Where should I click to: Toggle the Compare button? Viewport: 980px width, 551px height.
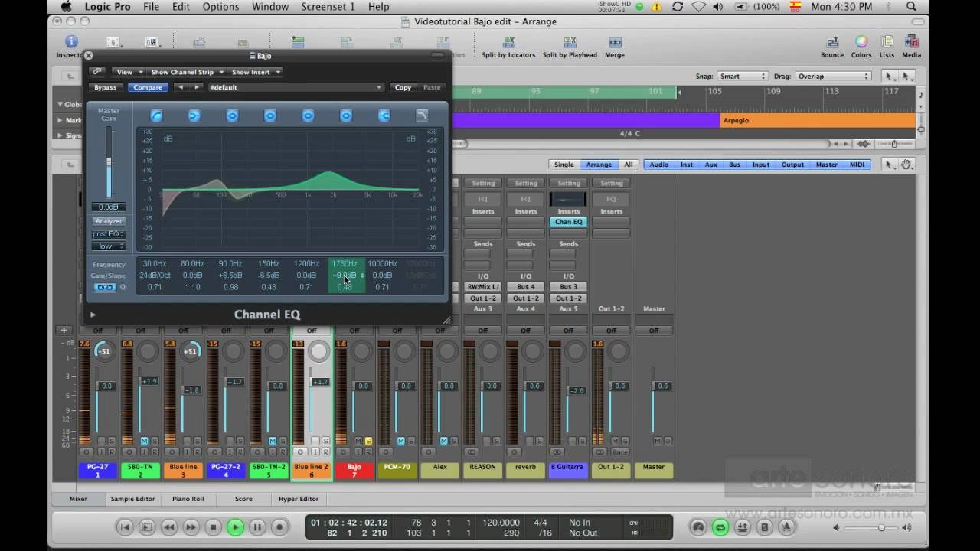click(x=148, y=87)
